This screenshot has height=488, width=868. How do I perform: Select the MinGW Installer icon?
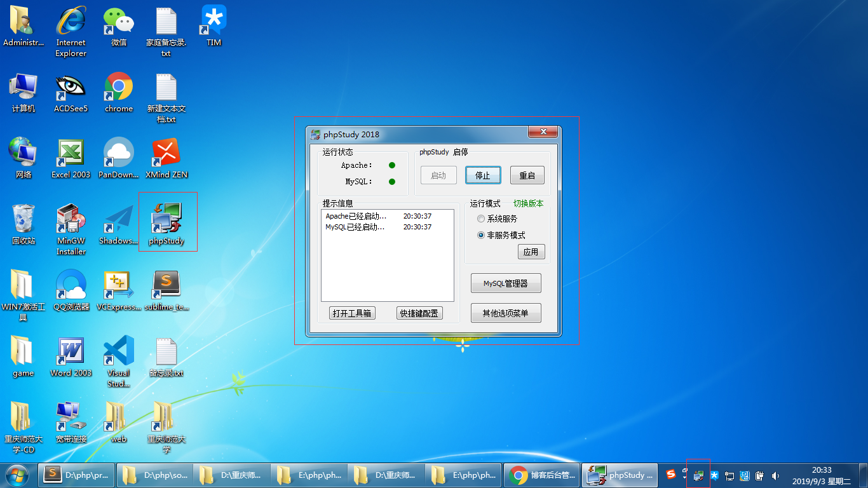71,229
